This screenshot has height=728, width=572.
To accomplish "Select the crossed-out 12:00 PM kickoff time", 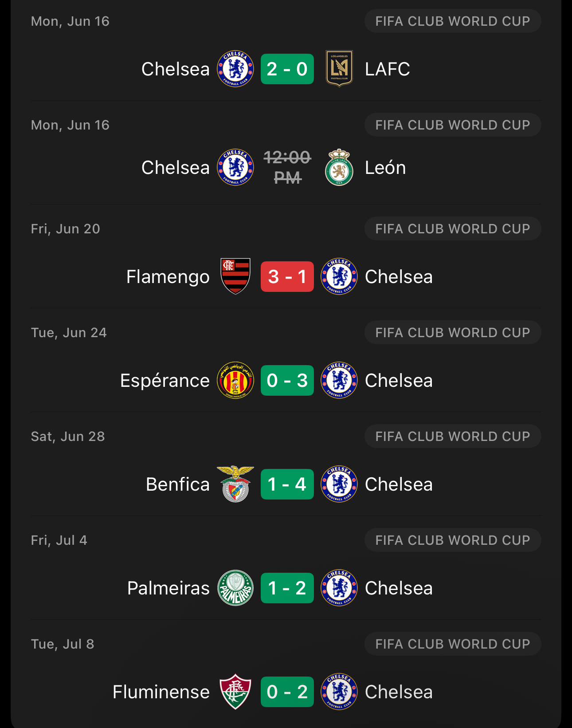I will (287, 168).
